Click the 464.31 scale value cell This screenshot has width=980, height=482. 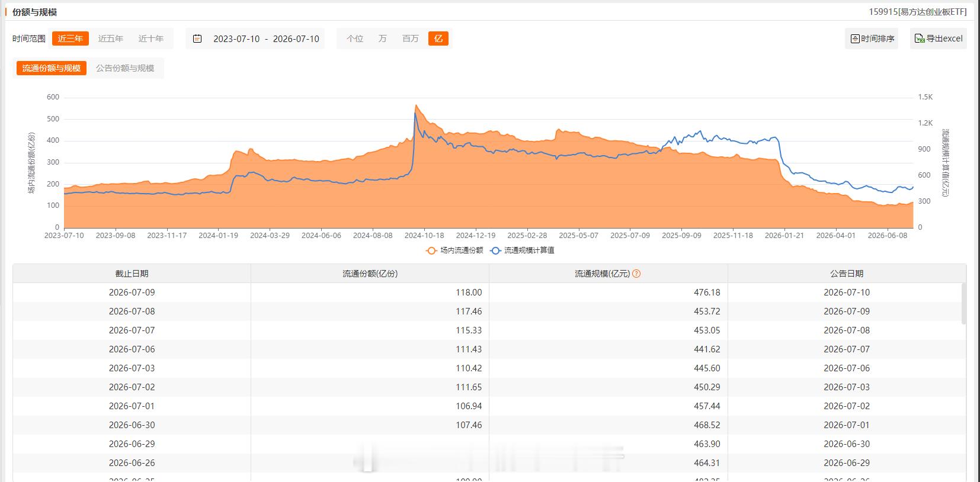[x=609, y=463]
